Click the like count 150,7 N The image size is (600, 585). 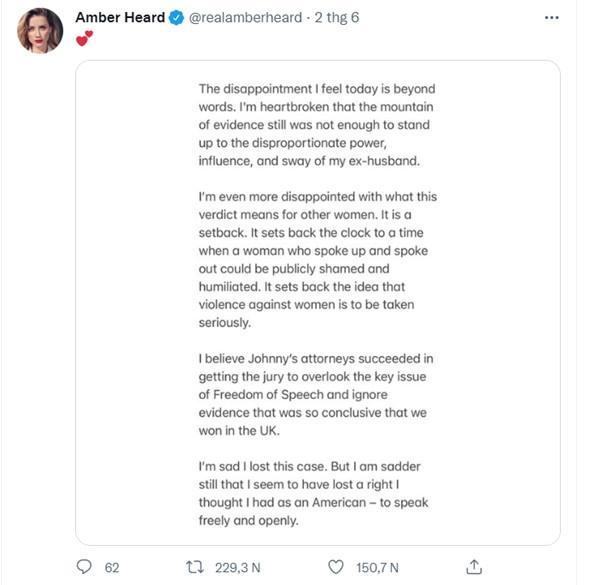pos(378,567)
